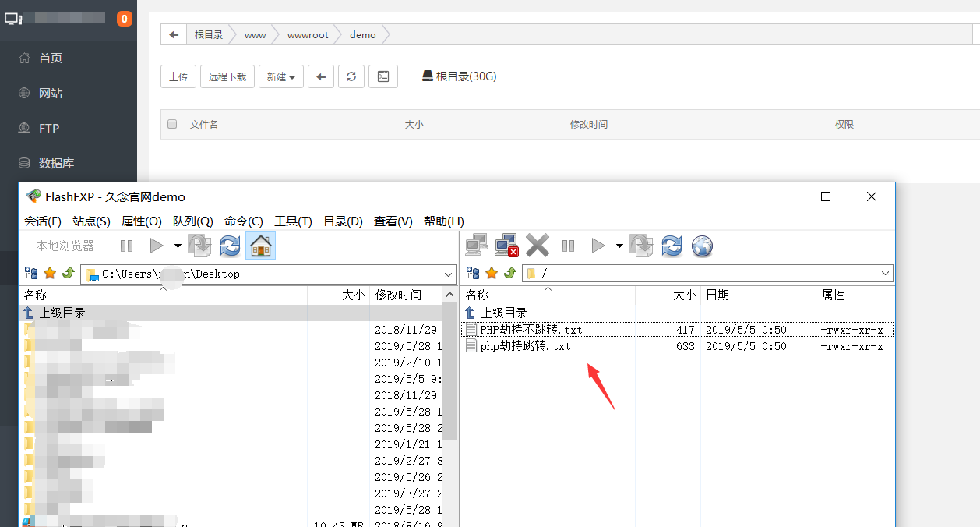Go to wwwroot in breadcrumb
This screenshot has height=527, width=980.
tap(308, 35)
